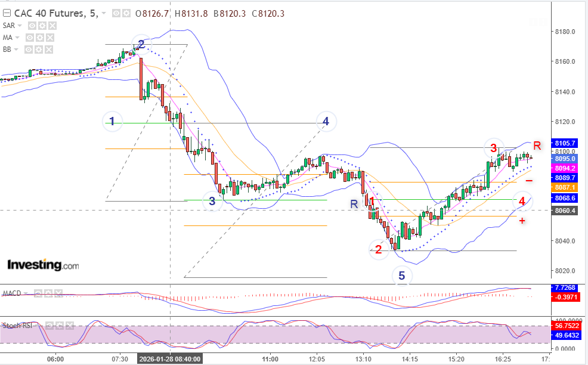Select the red circled wave label 2
Viewport: 588px width, 365px height.
pos(379,249)
